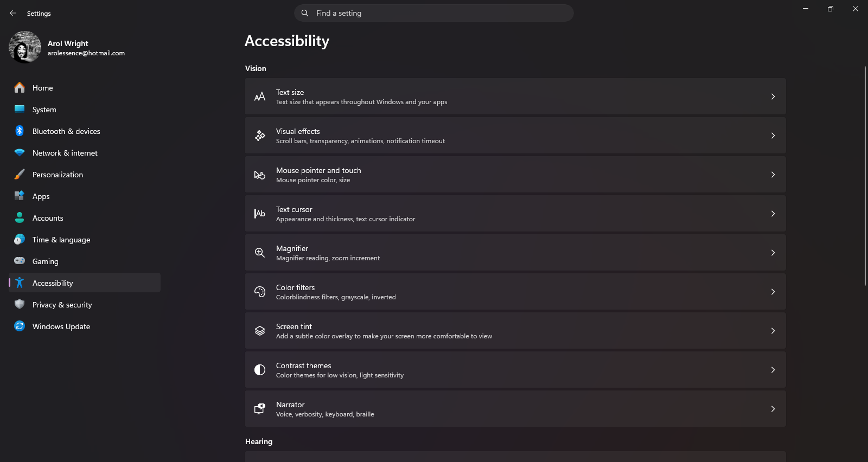The image size is (868, 462).
Task: Restore the Settings window
Action: [831, 9]
